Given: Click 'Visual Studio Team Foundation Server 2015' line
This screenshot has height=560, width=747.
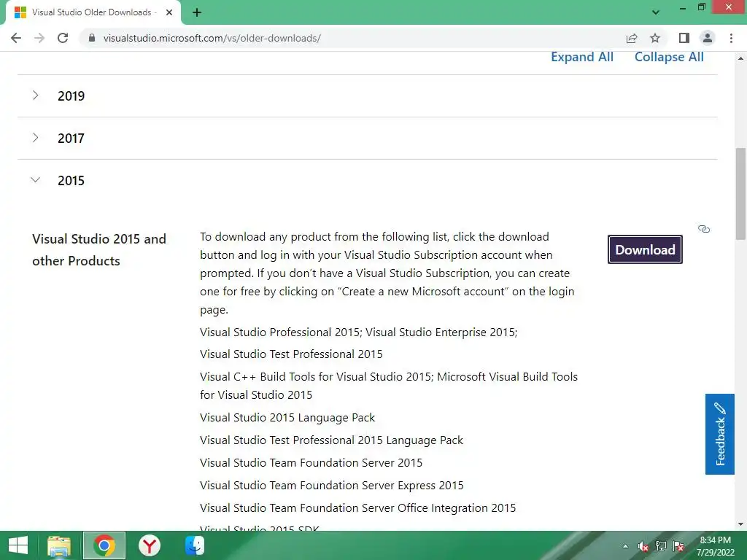Looking at the screenshot, I should 311,463.
